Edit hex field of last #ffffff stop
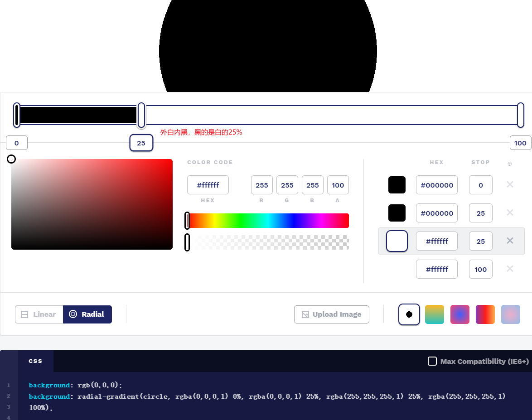 point(437,270)
